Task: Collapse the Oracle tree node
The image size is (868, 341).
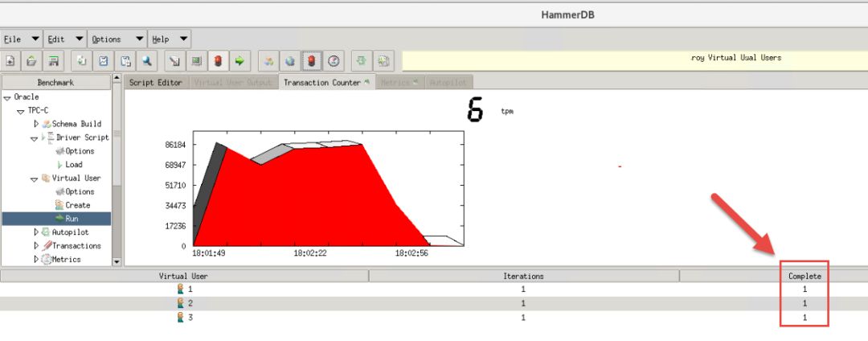Action: tap(7, 97)
